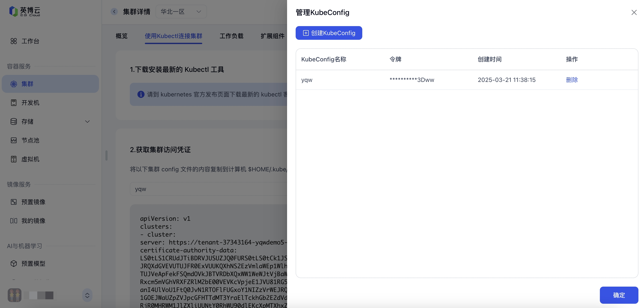The width and height of the screenshot is (644, 308).
Task: Click the 预置镜像 preset images icon
Action: [13, 202]
